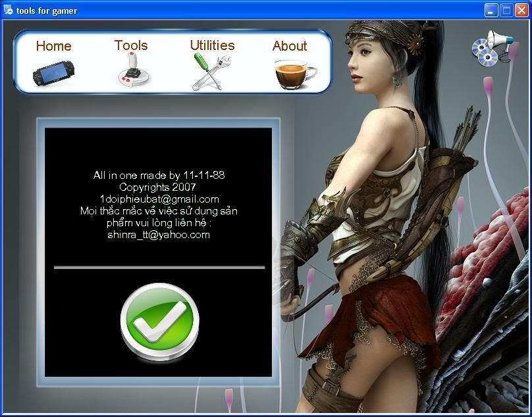This screenshot has height=417, width=532.
Task: Open the About menu label
Action: pos(290,46)
